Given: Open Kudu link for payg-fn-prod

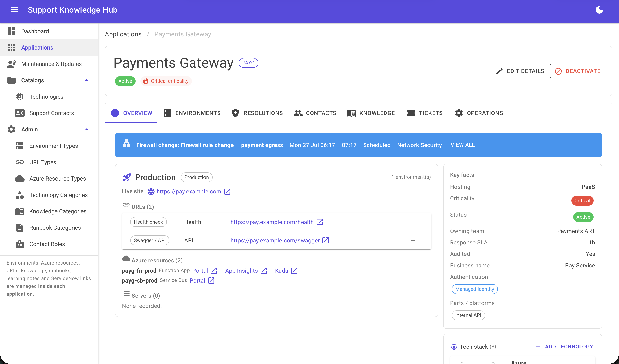Looking at the screenshot, I should (x=281, y=270).
